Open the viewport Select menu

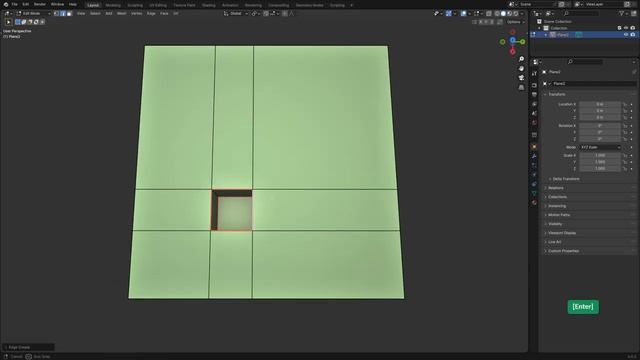pyautogui.click(x=95, y=13)
